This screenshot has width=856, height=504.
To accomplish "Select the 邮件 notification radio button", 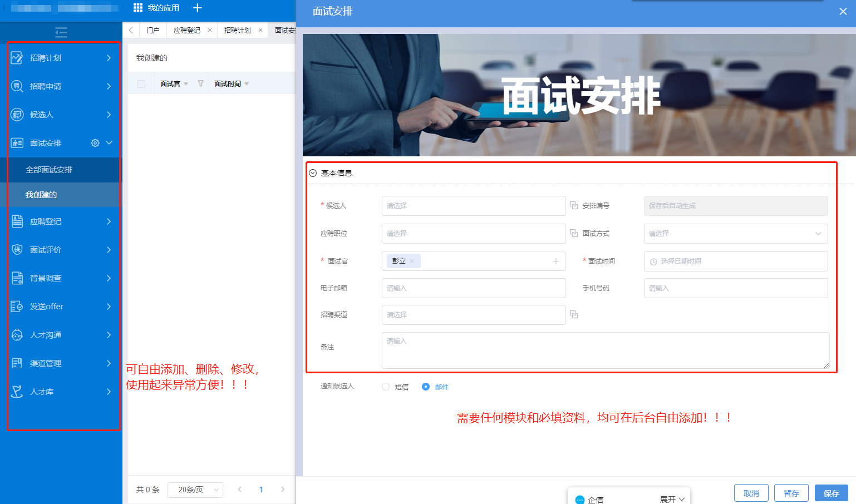I will click(x=426, y=387).
